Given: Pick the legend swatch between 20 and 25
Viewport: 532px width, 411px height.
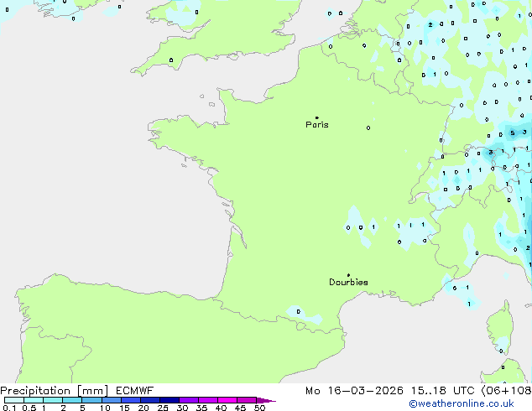Looking at the screenshot, I should (x=149, y=400).
